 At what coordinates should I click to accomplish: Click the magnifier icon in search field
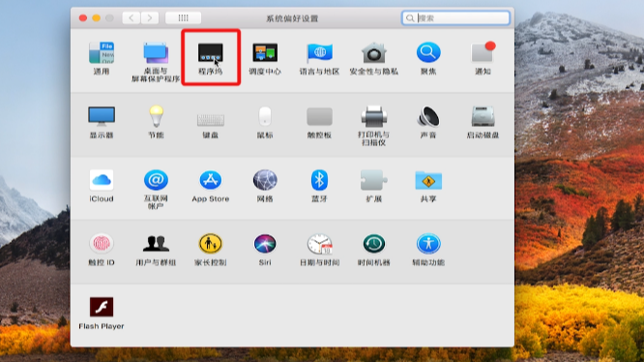pyautogui.click(x=410, y=18)
